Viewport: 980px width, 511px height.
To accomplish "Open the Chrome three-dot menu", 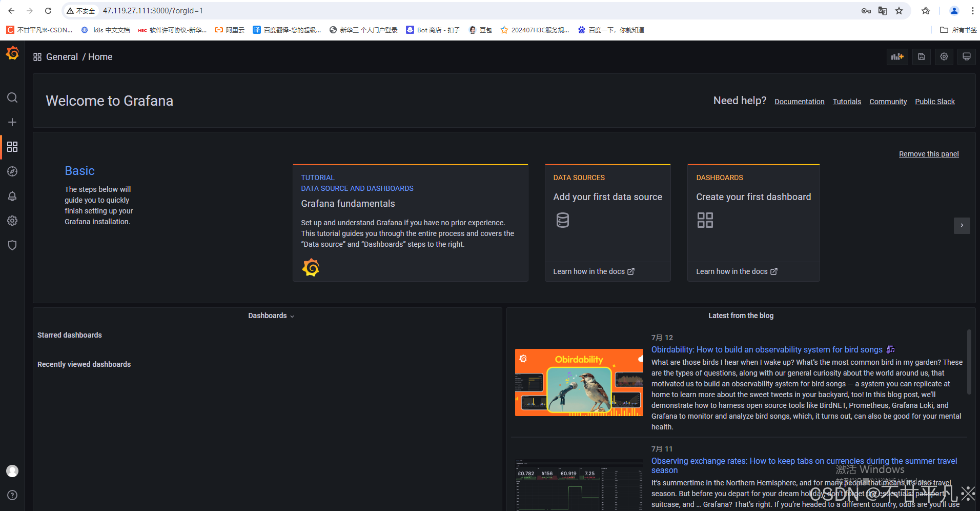I will [972, 11].
